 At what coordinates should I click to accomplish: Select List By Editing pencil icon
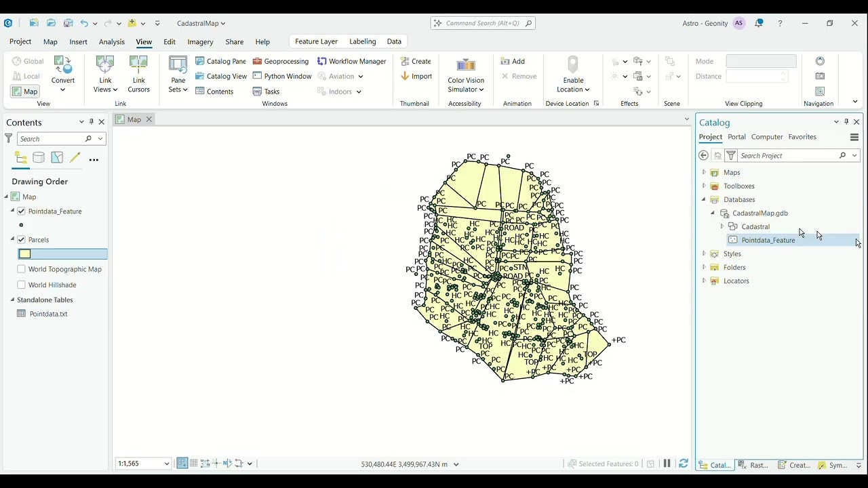point(75,159)
